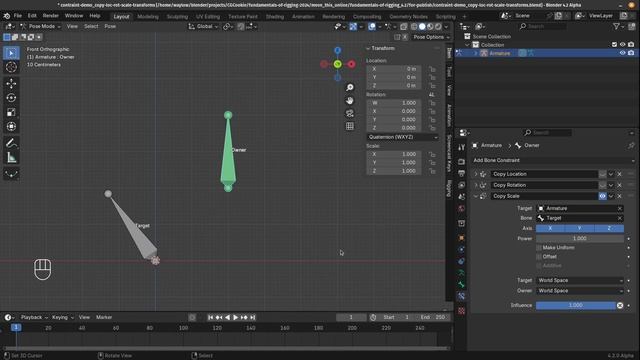Open the Pose Mode dropdown
Image resolution: width=640 pixels, height=360 pixels.
pos(41,27)
